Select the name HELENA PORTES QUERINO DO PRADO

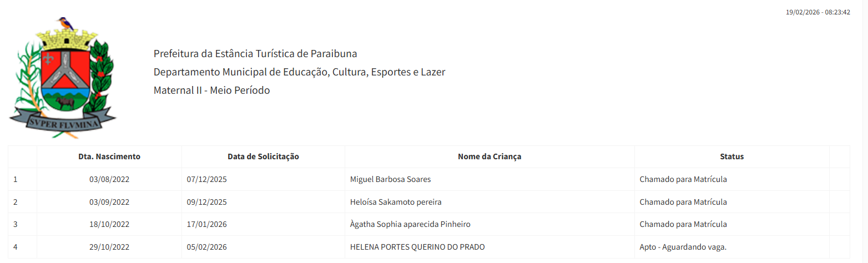tap(417, 247)
